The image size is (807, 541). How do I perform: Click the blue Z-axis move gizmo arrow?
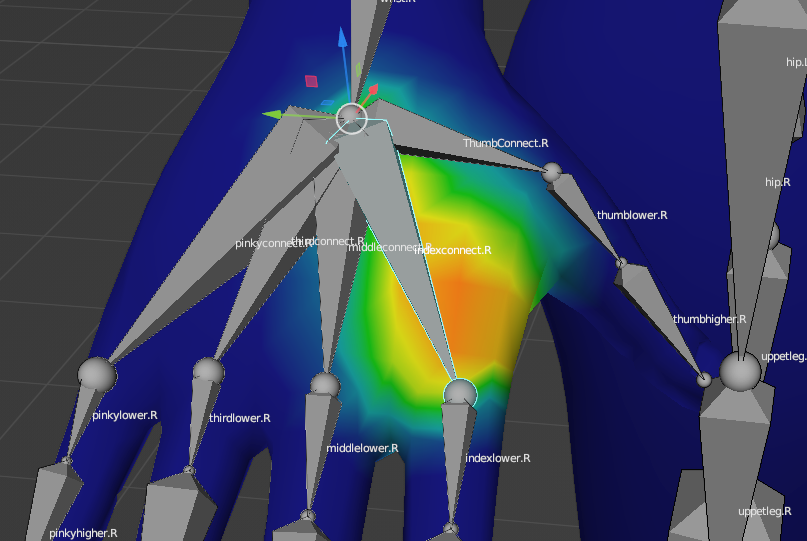pos(342,38)
